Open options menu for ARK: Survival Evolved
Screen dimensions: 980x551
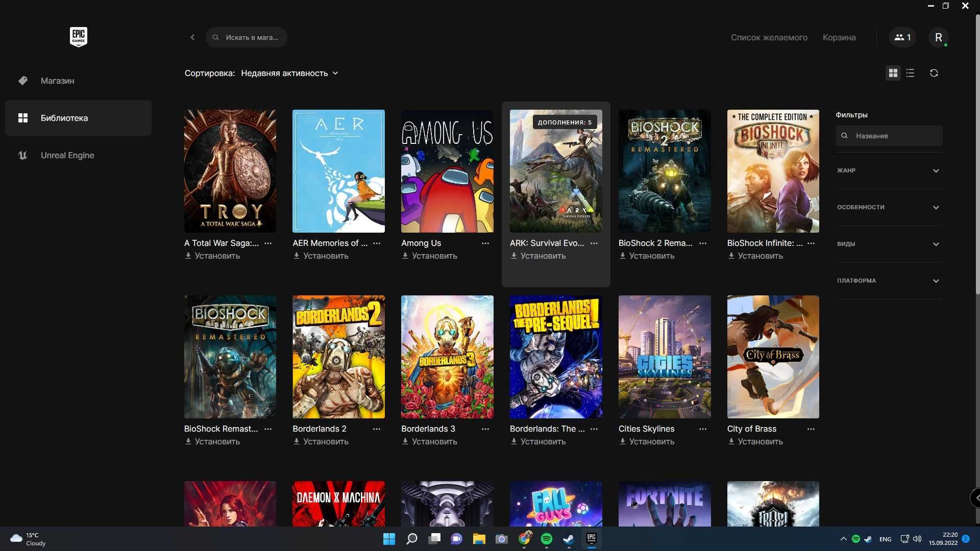coord(594,243)
